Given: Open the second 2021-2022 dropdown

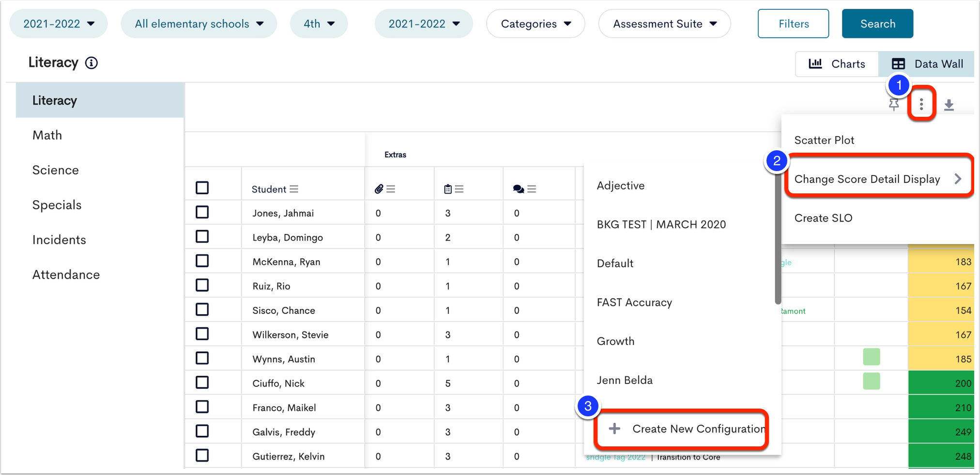Looking at the screenshot, I should (424, 24).
